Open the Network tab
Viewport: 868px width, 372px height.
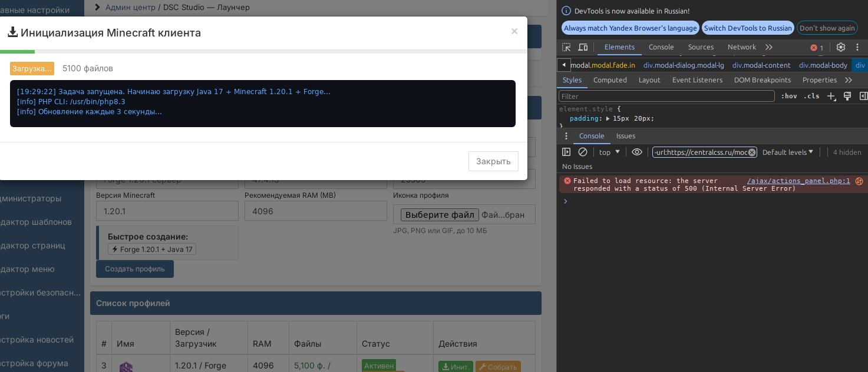pos(741,47)
